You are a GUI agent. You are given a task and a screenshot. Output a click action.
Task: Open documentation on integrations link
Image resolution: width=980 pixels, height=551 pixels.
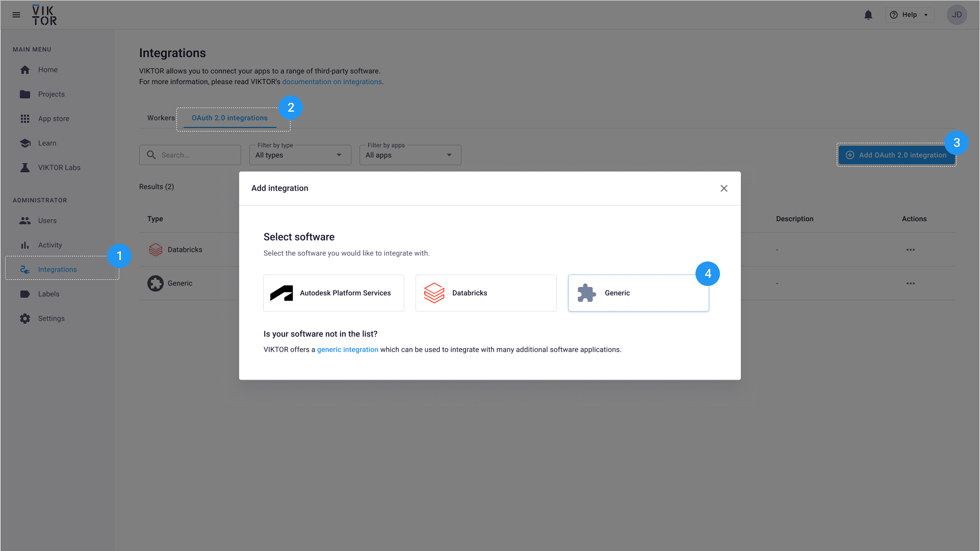[331, 82]
